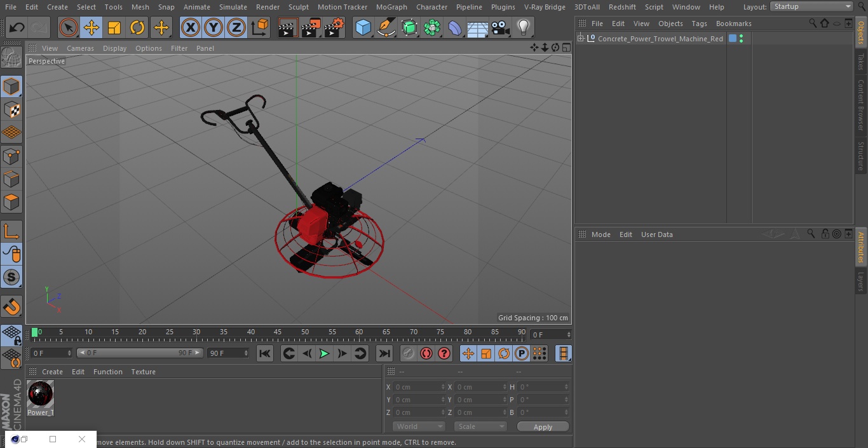The image size is (868, 448).
Task: Open the Scale mode dropdown
Action: [480, 426]
